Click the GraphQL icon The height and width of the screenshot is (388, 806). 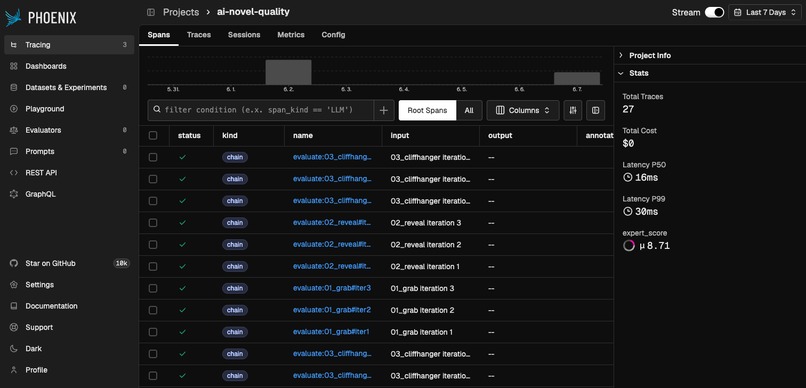point(14,194)
